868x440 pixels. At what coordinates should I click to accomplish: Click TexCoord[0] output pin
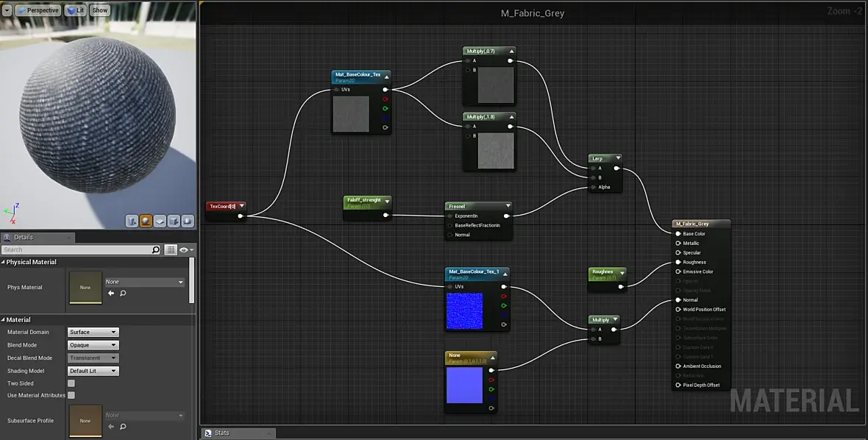click(x=241, y=216)
